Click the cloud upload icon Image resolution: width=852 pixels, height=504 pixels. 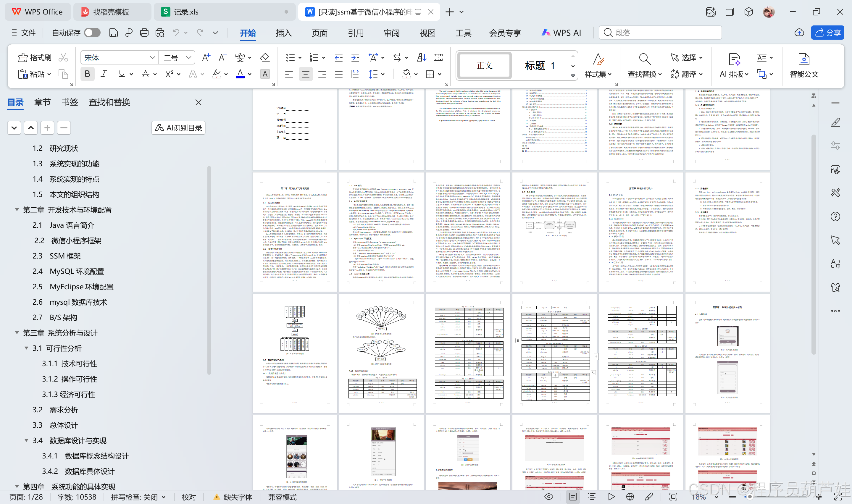799,33
